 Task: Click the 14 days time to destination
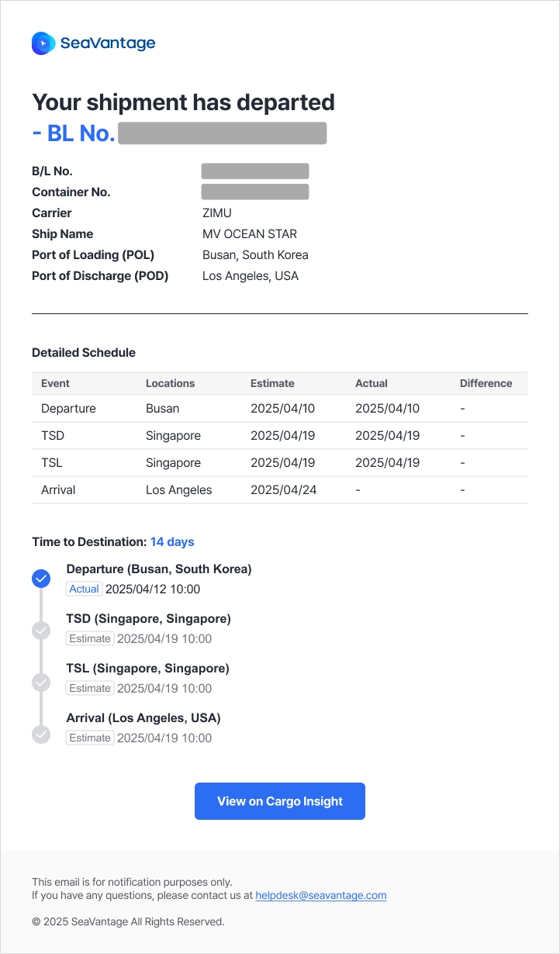click(x=172, y=542)
